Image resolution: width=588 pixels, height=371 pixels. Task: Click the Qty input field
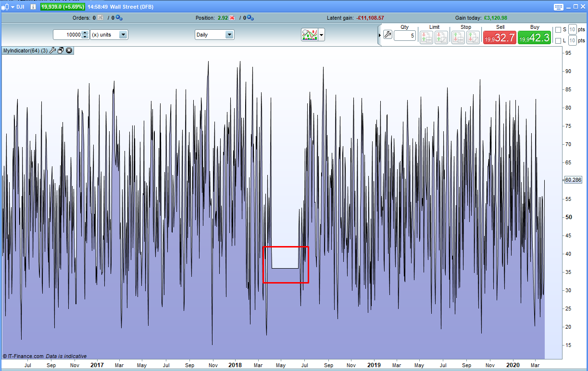pos(404,36)
